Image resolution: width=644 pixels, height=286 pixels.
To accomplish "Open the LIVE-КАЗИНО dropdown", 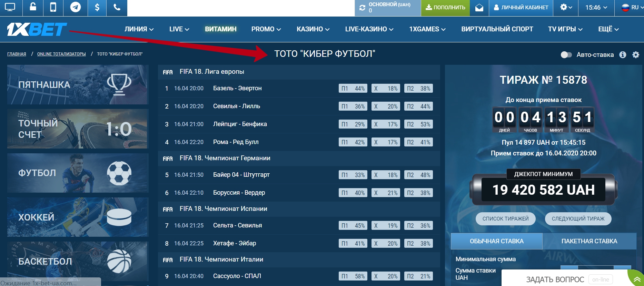I will click(x=369, y=29).
